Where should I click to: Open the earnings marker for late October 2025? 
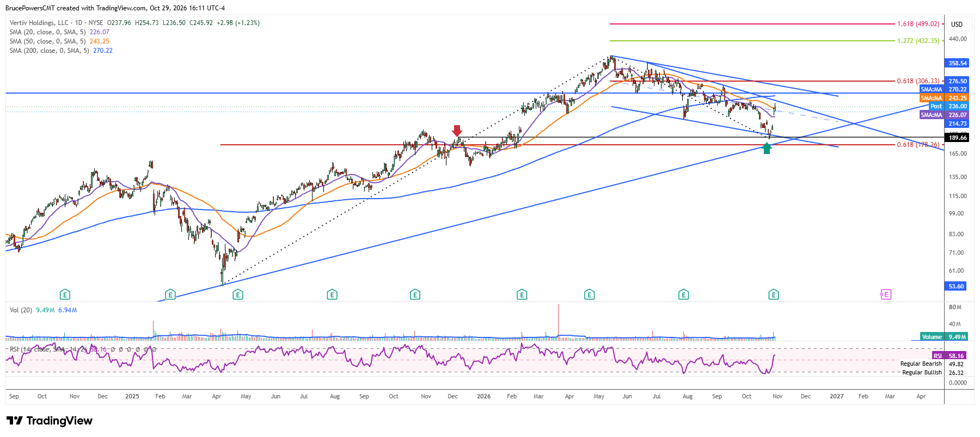click(415, 295)
